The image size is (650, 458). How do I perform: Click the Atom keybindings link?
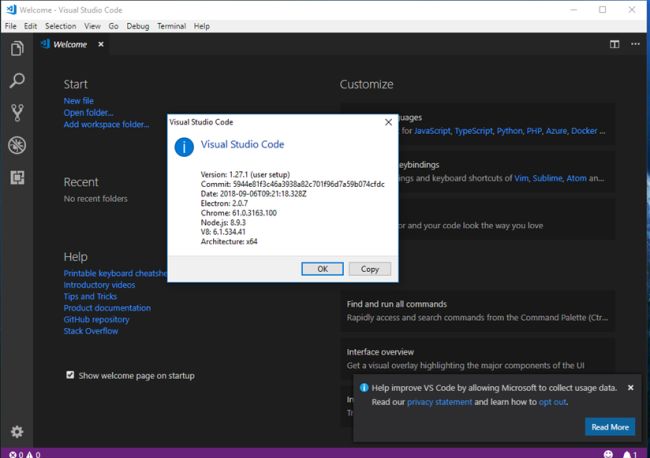(577, 178)
